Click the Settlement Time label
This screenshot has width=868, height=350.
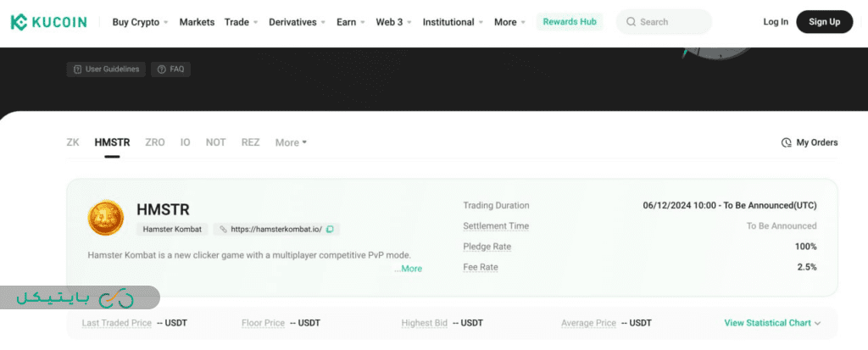(496, 226)
